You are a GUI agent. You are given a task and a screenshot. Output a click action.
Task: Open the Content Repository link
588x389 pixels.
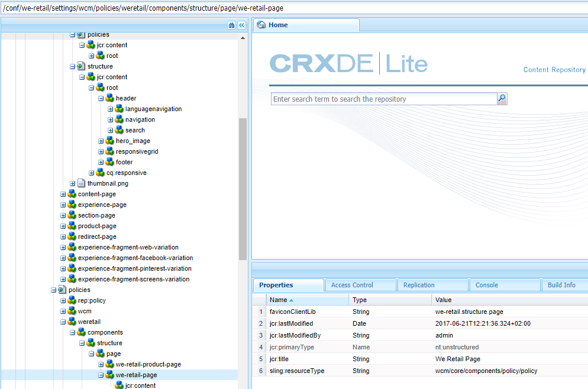(x=554, y=70)
